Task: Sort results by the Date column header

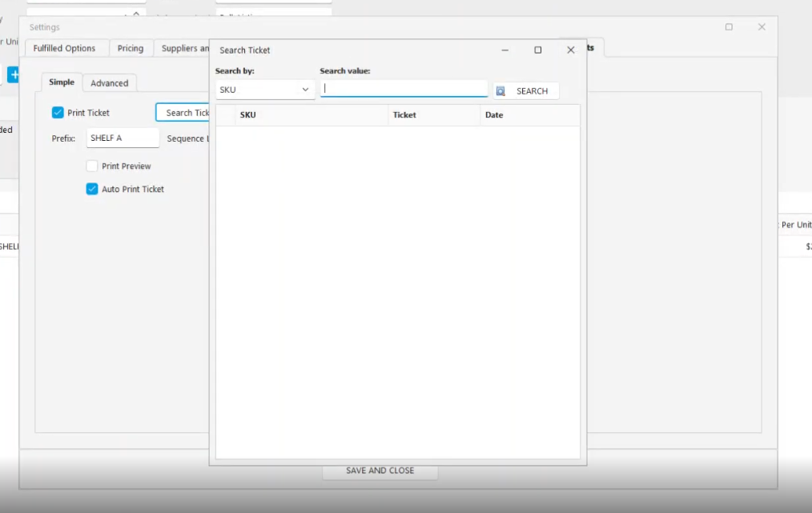Action: (x=529, y=115)
